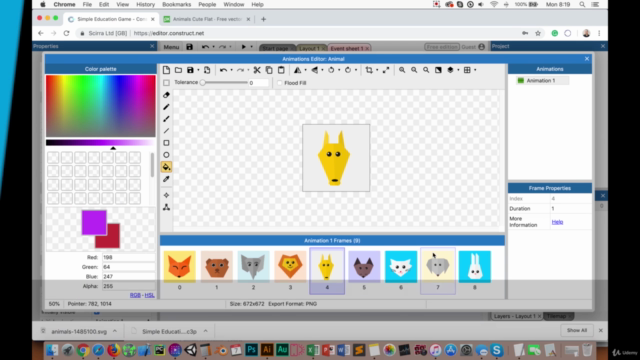Click the Help link in Frame Properties

557,222
